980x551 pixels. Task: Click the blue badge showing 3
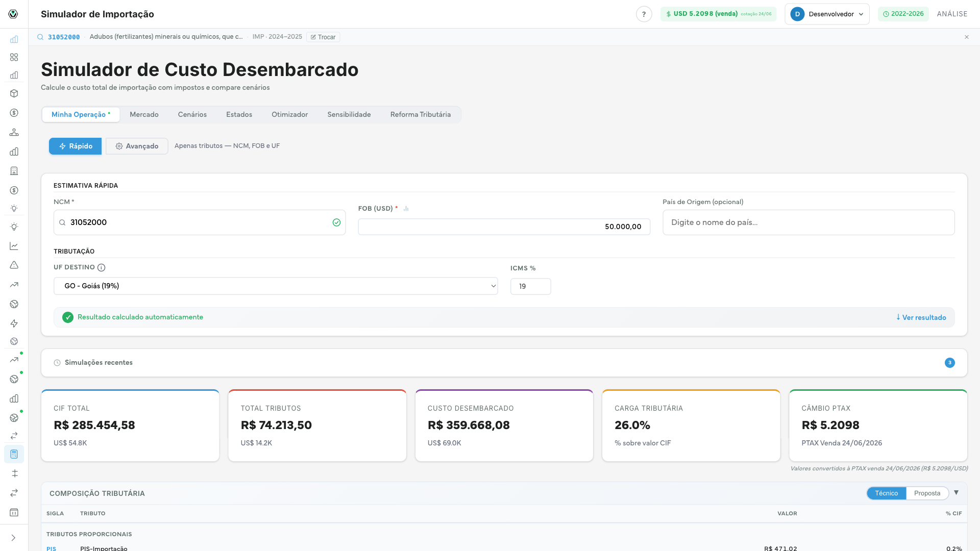tap(949, 363)
